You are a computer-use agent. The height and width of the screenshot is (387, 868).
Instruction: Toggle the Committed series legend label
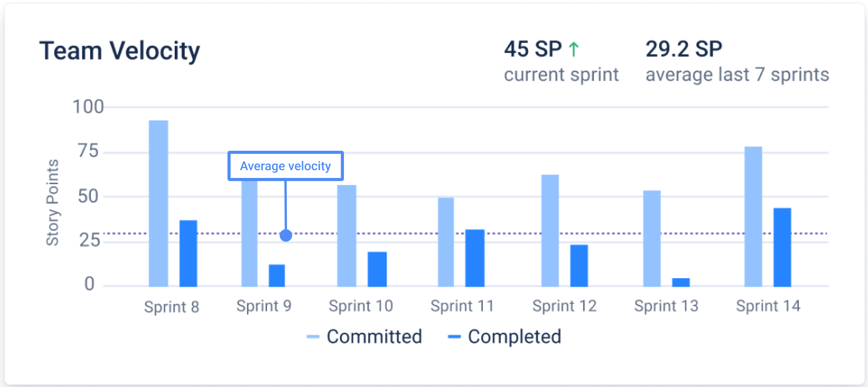[374, 336]
